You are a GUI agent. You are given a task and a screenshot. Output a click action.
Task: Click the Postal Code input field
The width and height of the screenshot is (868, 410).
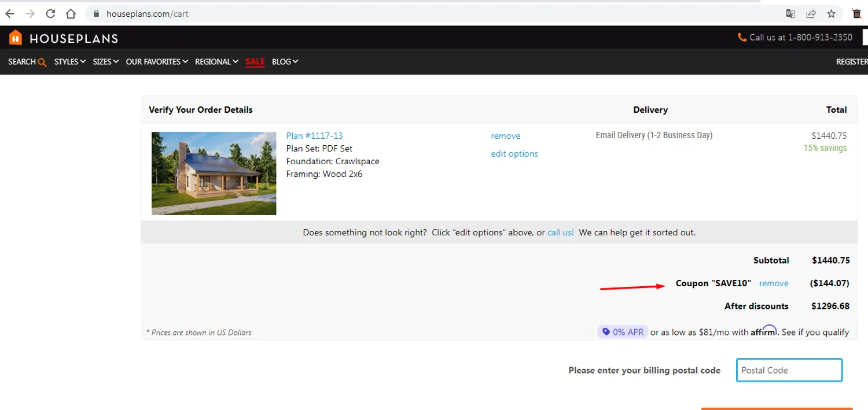click(789, 370)
